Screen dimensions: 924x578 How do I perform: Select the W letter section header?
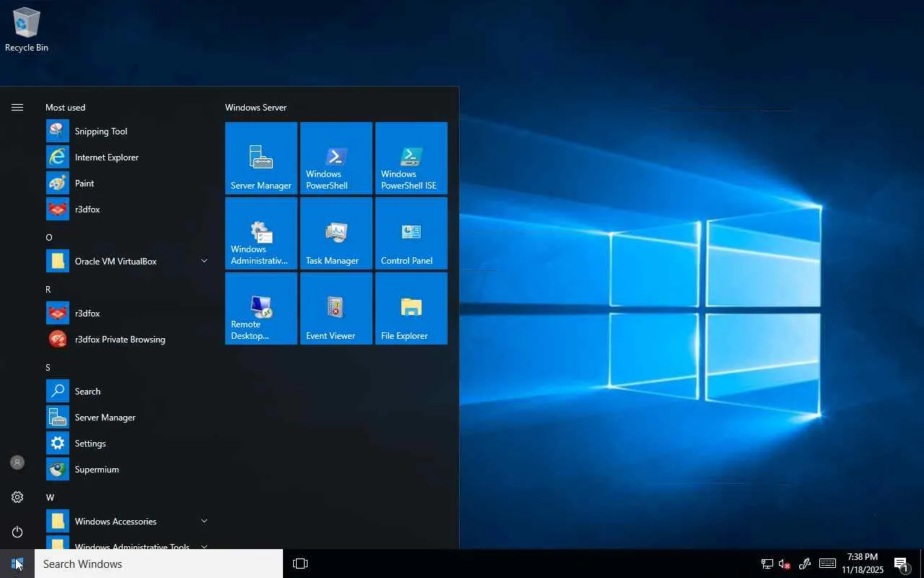coord(50,498)
